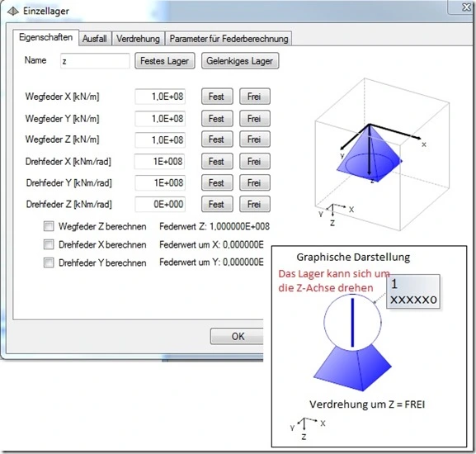The image size is (476, 454).
Task: Click the Drehfeder Z value field
Action: click(x=160, y=204)
